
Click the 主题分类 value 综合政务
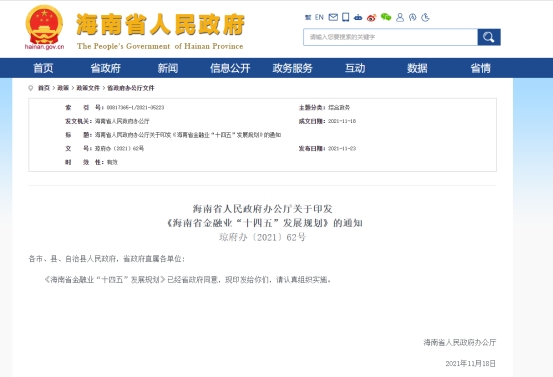click(x=339, y=108)
